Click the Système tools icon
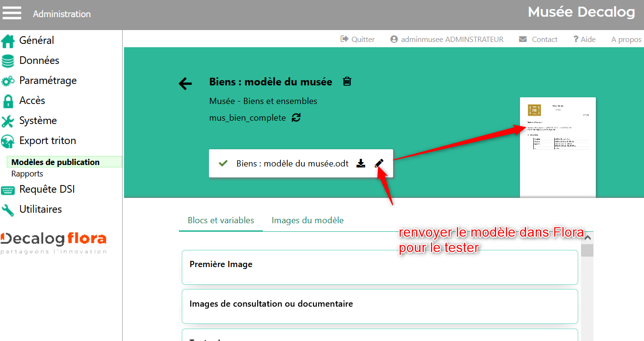Image resolution: width=644 pixels, height=341 pixels. (x=8, y=121)
